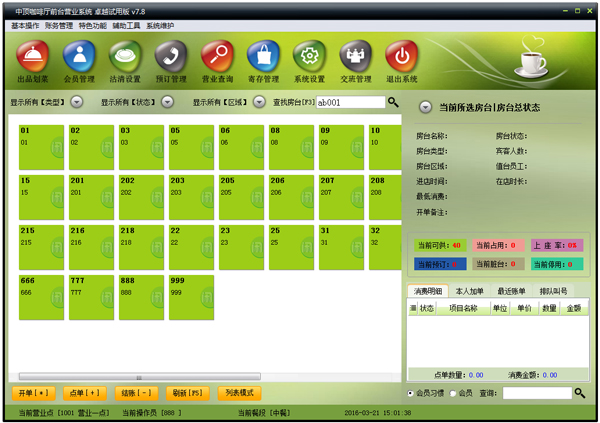Select table card 05
This screenshot has width=600, height=423.
point(191,147)
